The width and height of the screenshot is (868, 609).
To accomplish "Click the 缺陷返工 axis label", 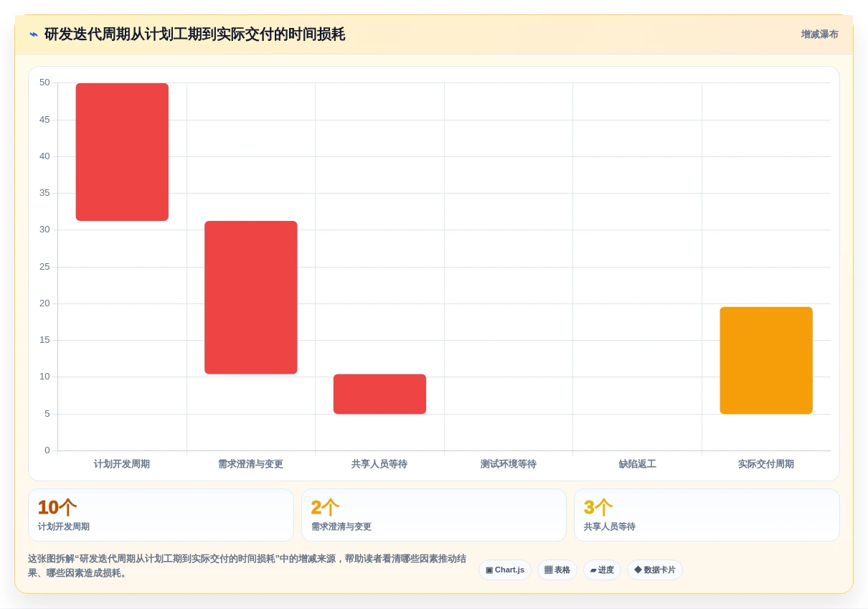I will click(638, 464).
